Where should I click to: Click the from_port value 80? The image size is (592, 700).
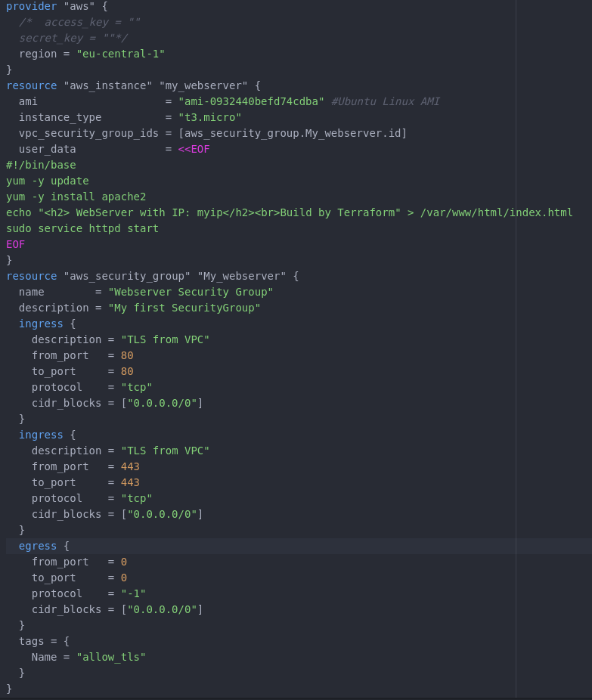(x=127, y=355)
